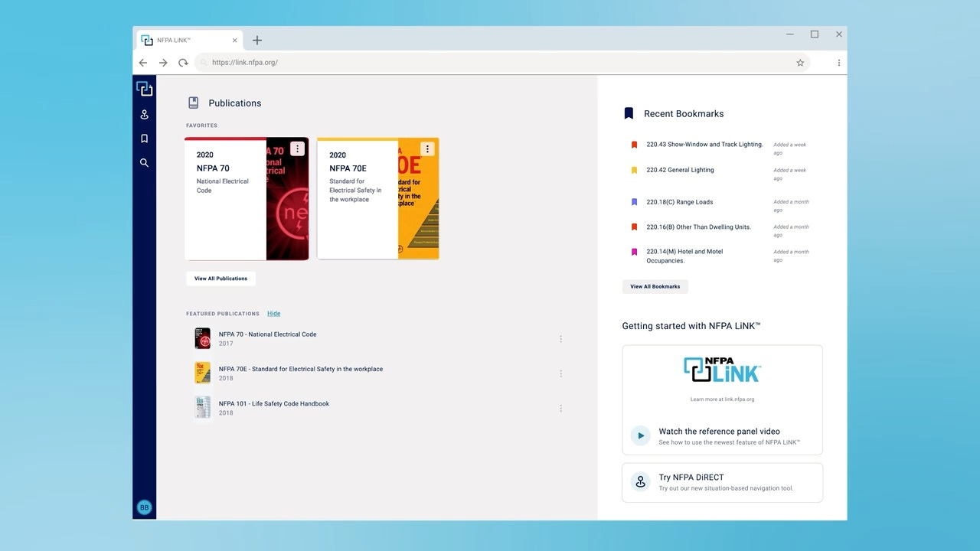Open bookmark 220.16(B) Other Than Dwelling Units
This screenshot has height=551, width=980.
(698, 227)
